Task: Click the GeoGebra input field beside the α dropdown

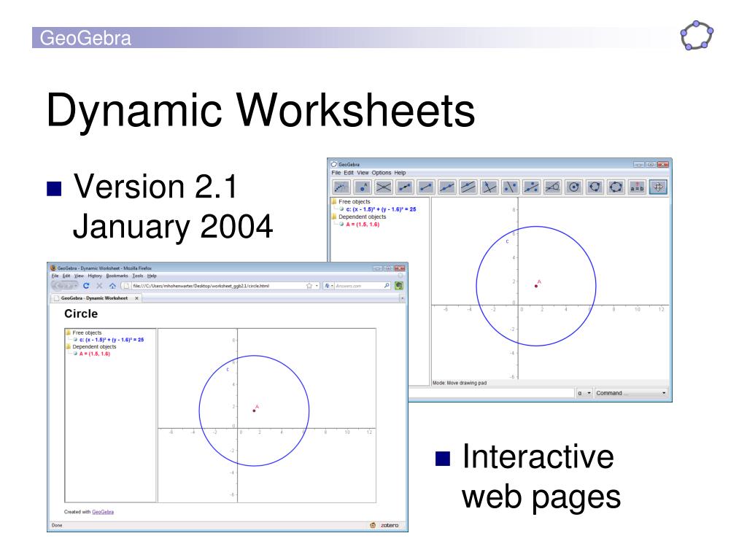Action: [491, 393]
